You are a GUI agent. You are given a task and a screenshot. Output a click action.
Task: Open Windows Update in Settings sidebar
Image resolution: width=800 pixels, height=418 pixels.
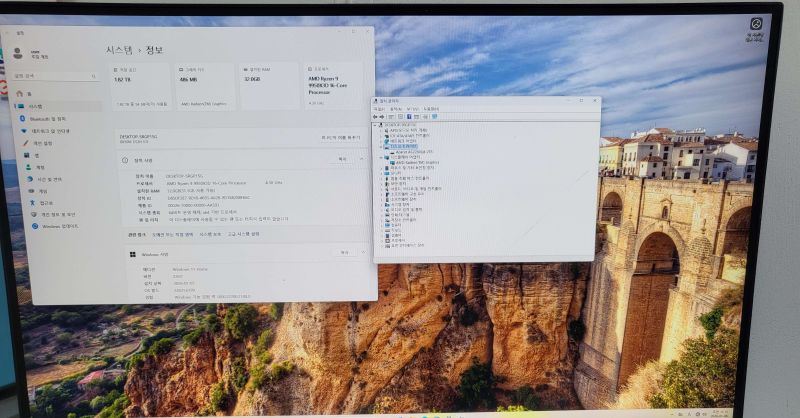[55, 226]
